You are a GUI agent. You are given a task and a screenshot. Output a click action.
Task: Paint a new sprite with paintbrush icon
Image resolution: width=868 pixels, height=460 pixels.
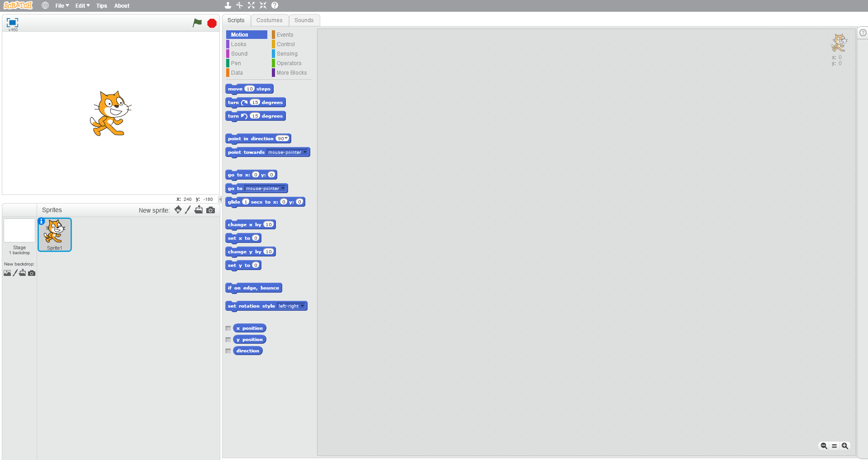pyautogui.click(x=188, y=210)
